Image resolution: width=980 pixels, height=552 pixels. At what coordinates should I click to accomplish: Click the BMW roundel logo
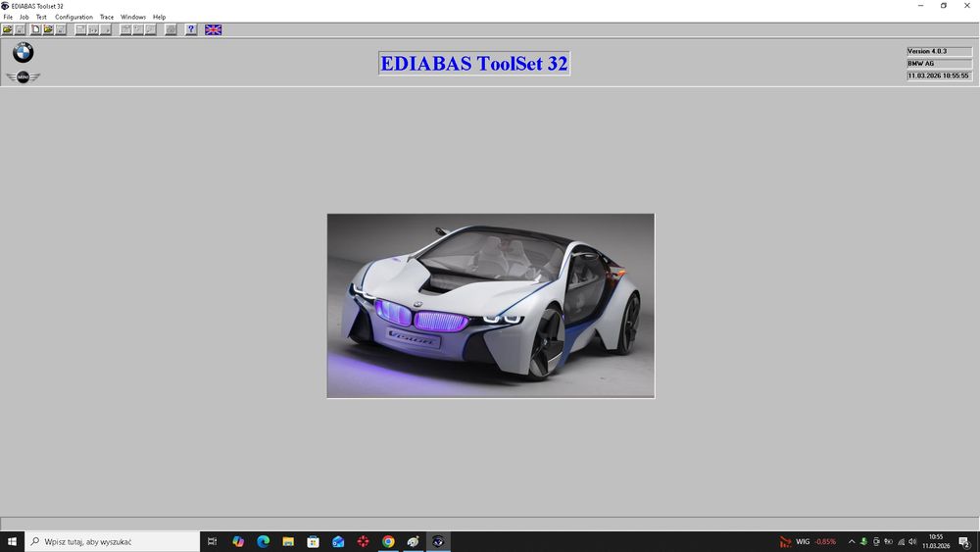(x=24, y=53)
